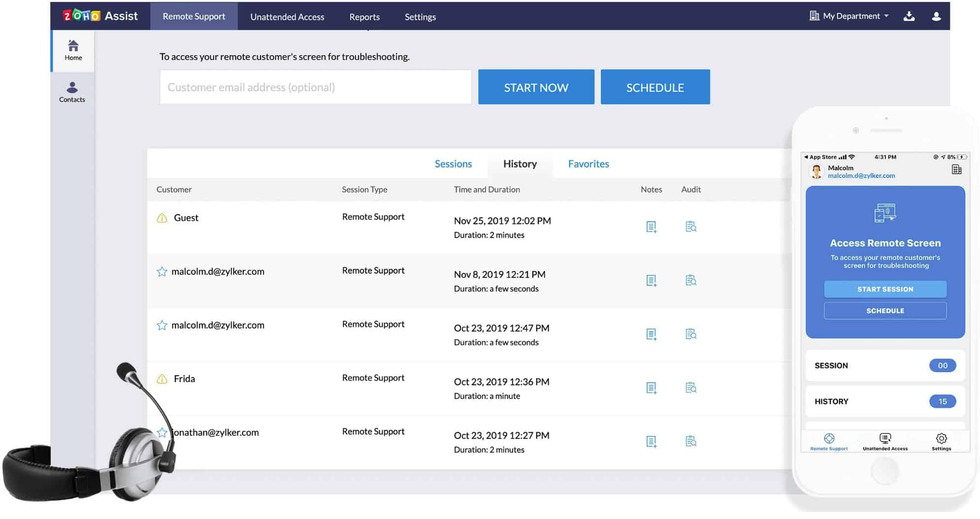Open audit for Oct 23, 2019 12:47 PM session
Screen dimensions: 980x519
pos(691,334)
